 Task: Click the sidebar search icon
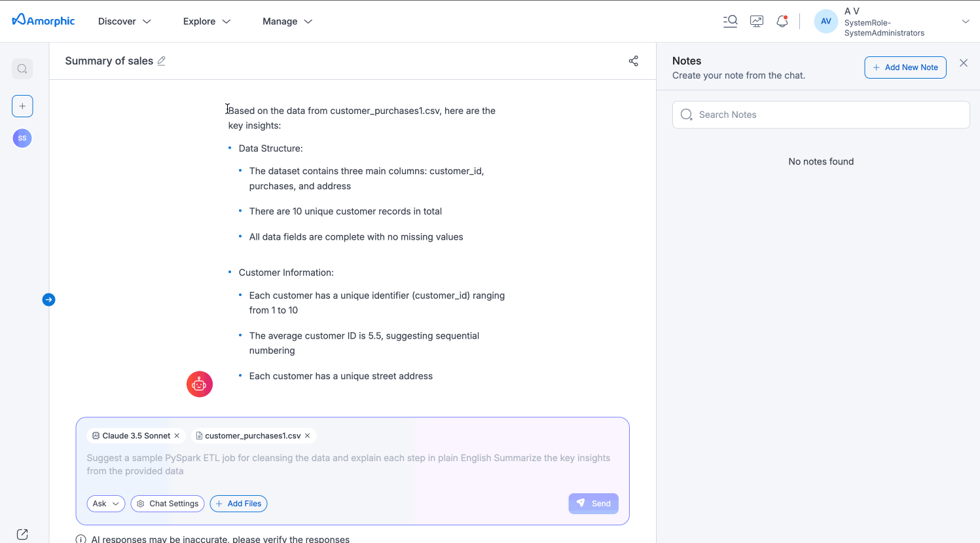click(x=22, y=69)
